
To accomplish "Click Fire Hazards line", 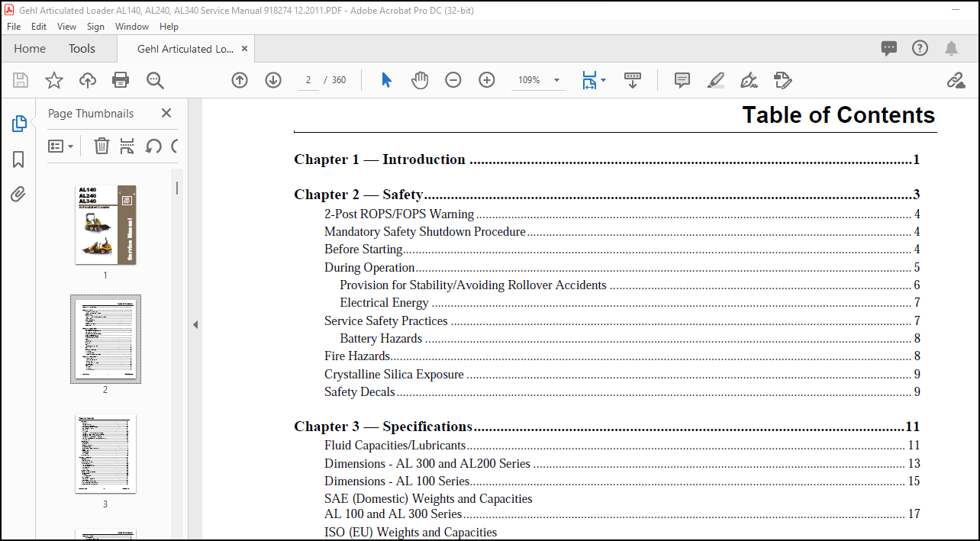I will click(622, 356).
